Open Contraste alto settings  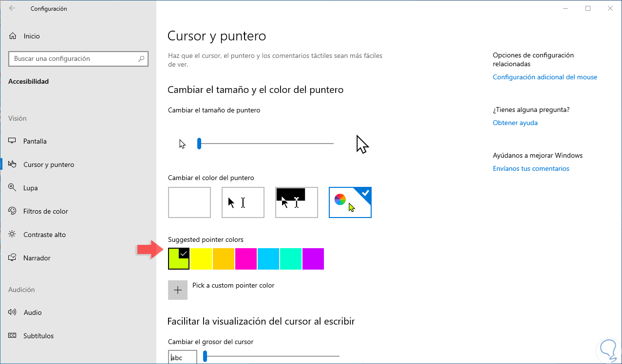(x=44, y=235)
